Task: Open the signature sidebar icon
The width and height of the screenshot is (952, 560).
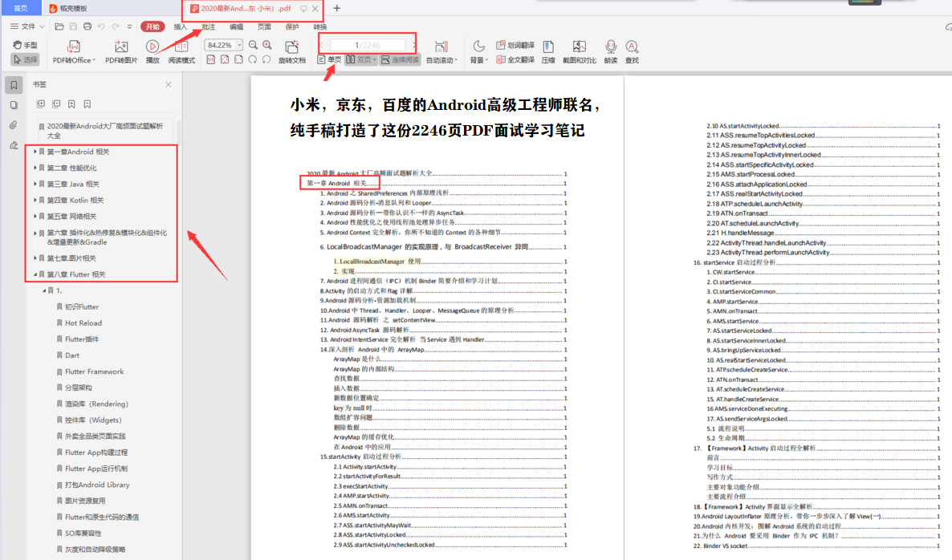Action: (14, 145)
